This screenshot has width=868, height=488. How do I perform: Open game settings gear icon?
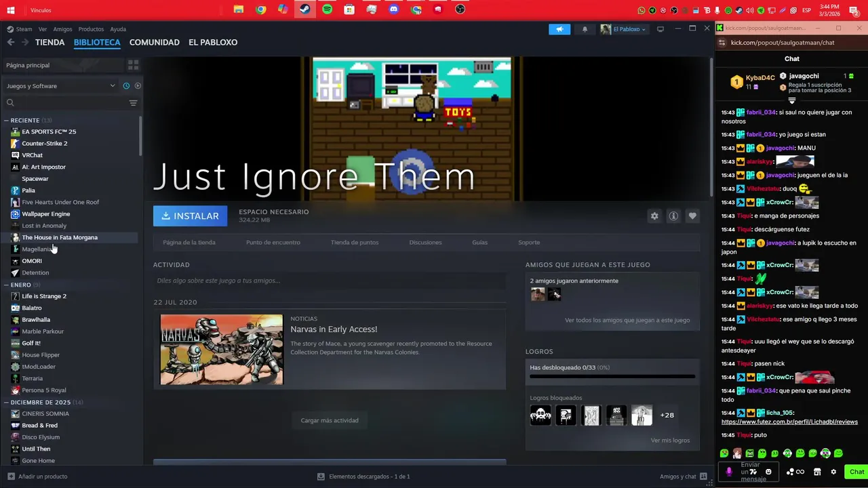tap(654, 216)
